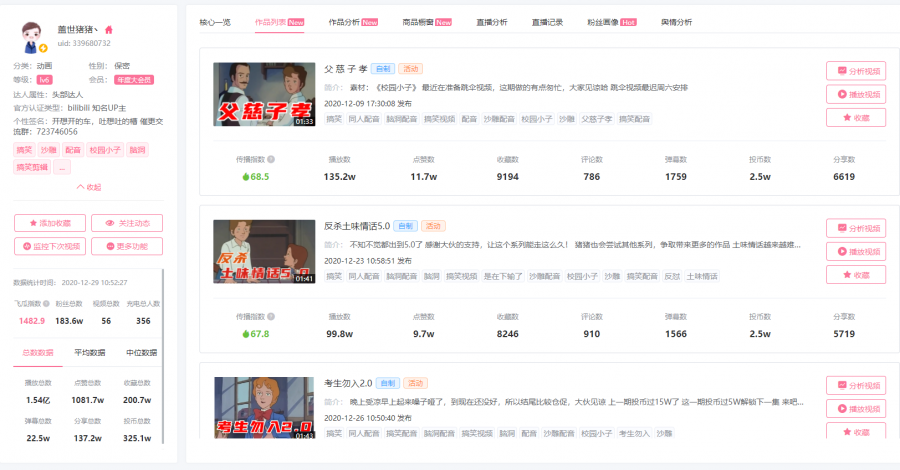The width and height of the screenshot is (900, 470).
Task: Click profile tag 搞笑剪辑
Action: tap(32, 167)
